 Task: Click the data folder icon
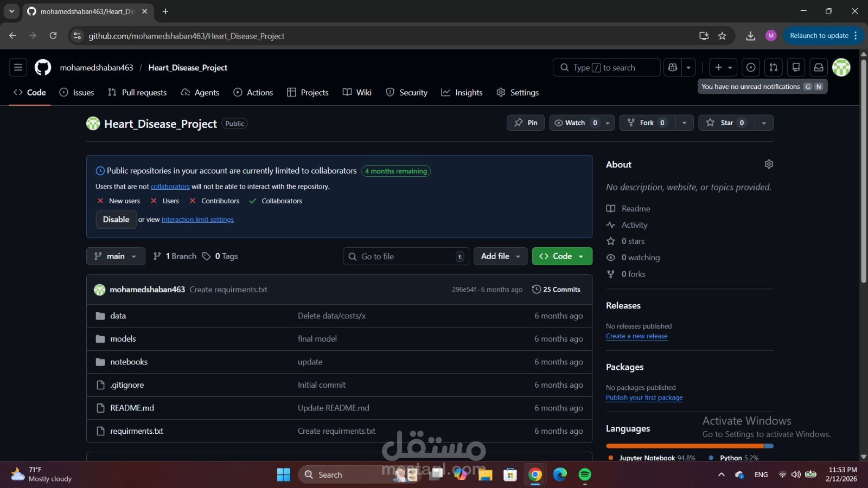pos(100,316)
